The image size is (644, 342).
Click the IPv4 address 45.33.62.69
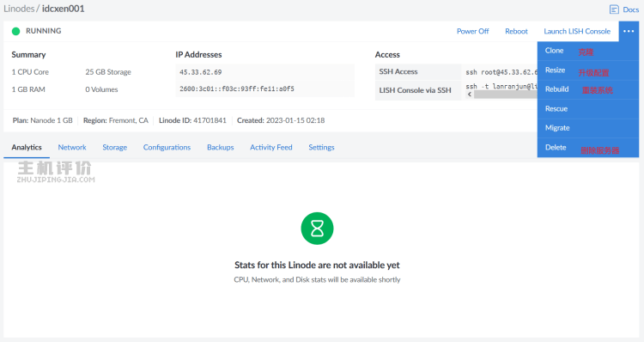click(x=200, y=72)
